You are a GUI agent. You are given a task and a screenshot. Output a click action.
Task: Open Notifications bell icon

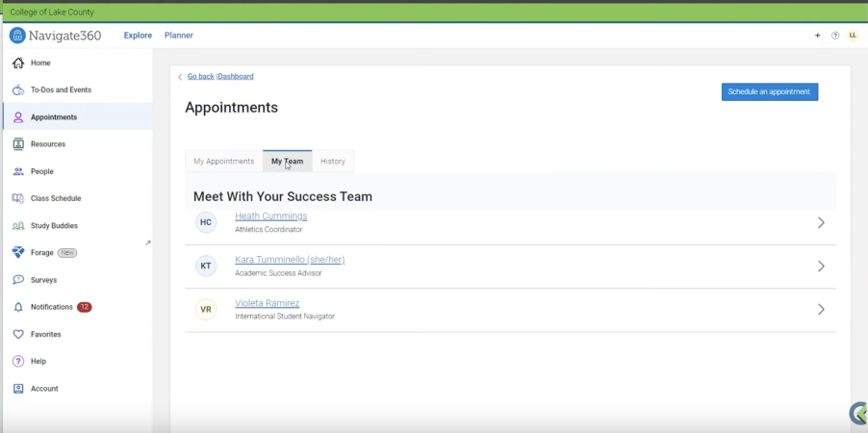[x=18, y=307]
